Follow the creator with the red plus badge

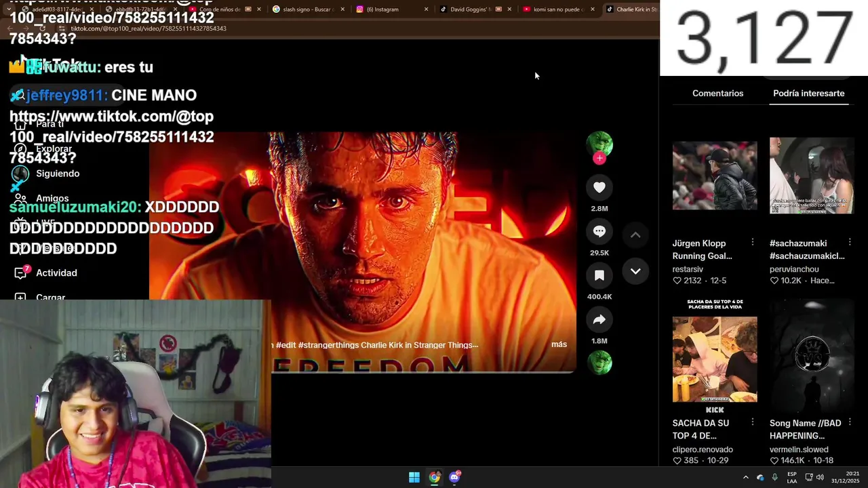click(x=599, y=159)
